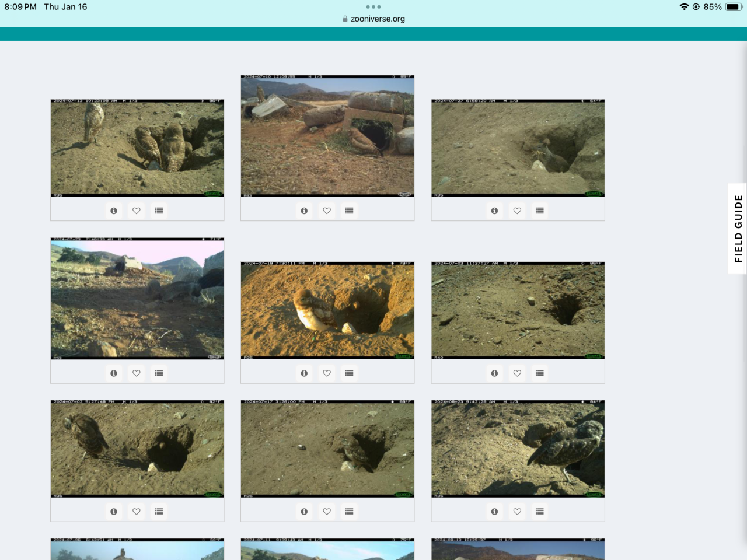The image size is (747, 560).
Task: Tap the 8:09 PM clock
Action: point(20,7)
